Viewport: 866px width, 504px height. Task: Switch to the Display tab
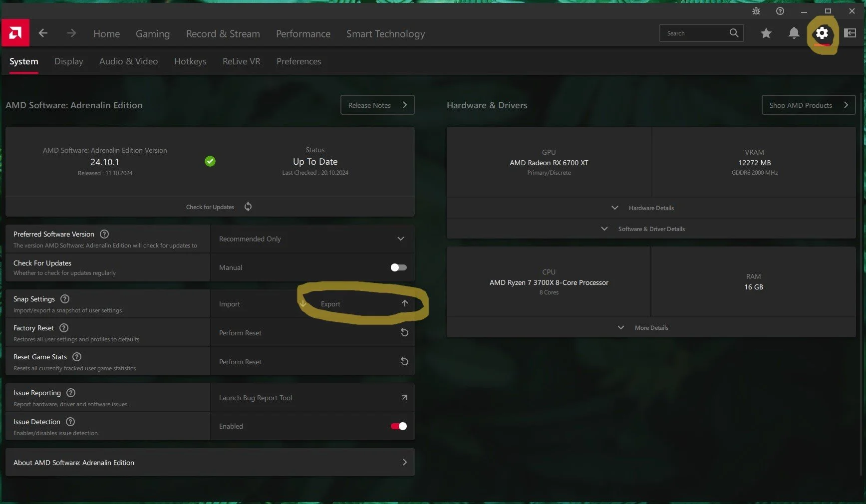69,61
